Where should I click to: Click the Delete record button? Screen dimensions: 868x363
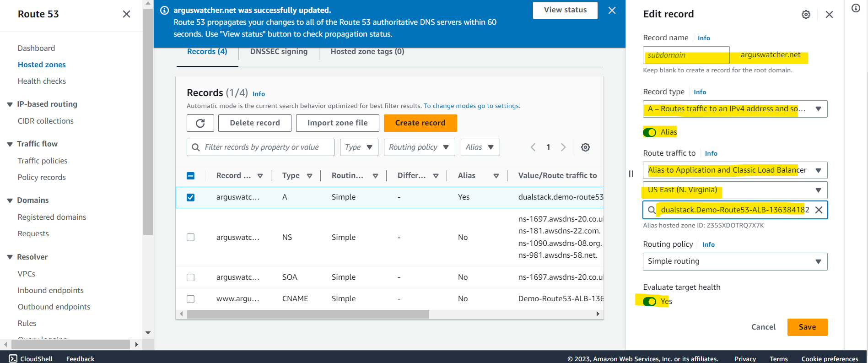click(x=255, y=123)
